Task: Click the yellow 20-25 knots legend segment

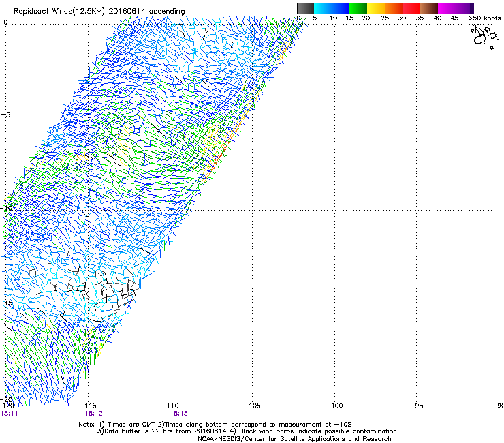Action: [x=376, y=8]
